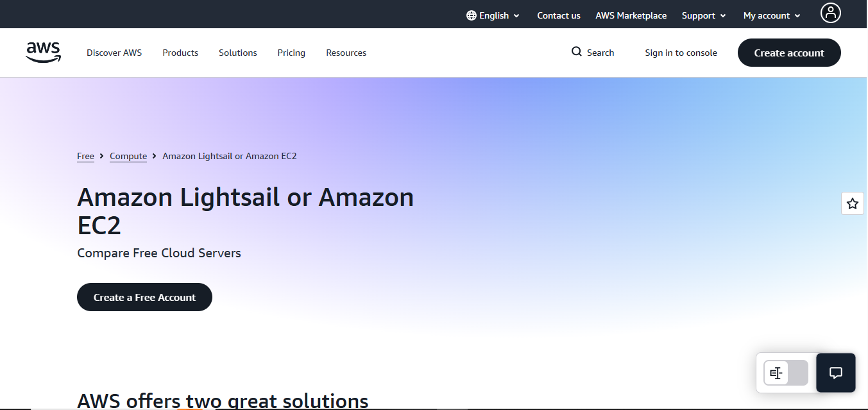Expand the Support dropdown menu
Image resolution: width=868 pixels, height=410 pixels.
704,15
